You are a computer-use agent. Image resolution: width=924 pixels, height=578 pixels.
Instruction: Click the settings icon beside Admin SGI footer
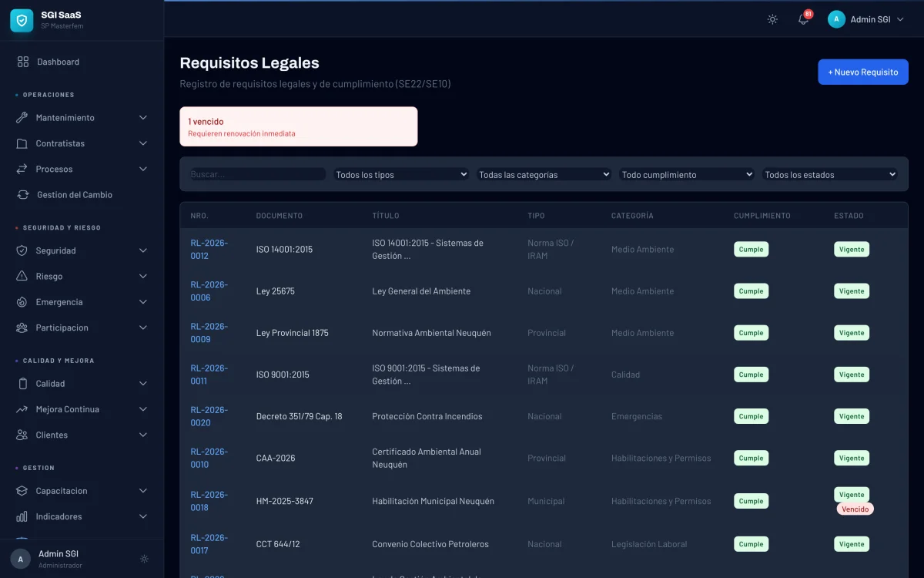click(x=144, y=559)
